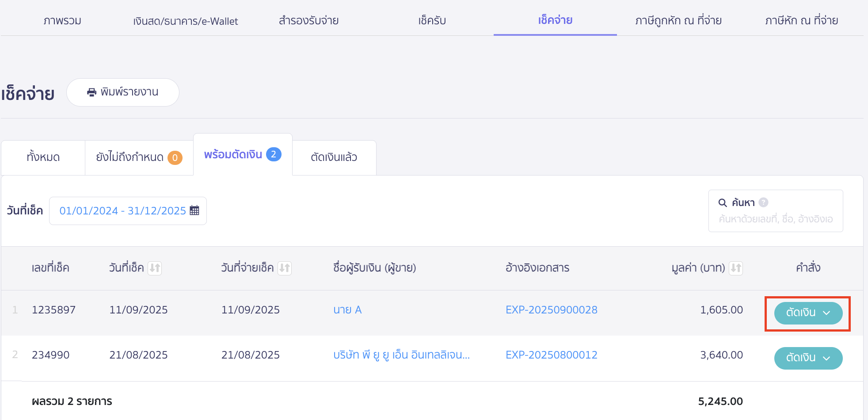Click the magnifier icon next to ค้นหา
This screenshot has height=420, width=868.
[x=723, y=203]
